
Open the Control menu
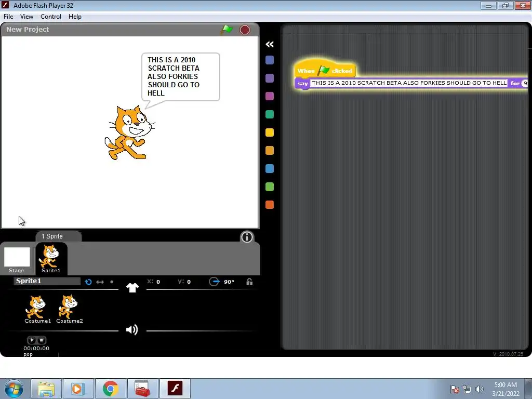pyautogui.click(x=51, y=16)
